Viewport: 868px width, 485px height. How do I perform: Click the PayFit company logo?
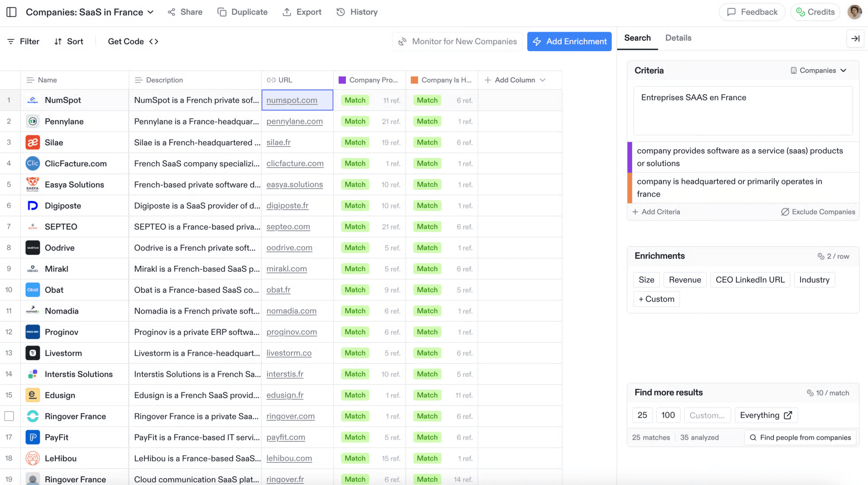click(33, 437)
